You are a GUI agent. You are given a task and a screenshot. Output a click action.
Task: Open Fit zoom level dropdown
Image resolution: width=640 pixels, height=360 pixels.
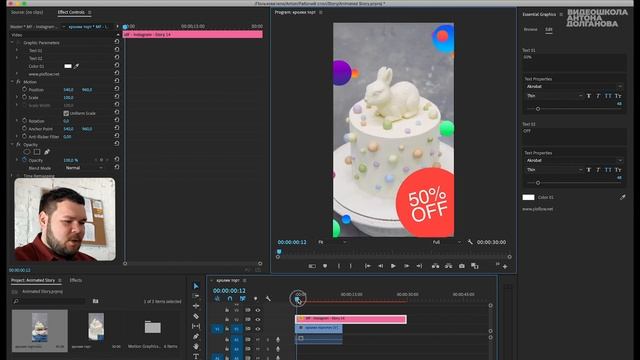[x=332, y=242]
